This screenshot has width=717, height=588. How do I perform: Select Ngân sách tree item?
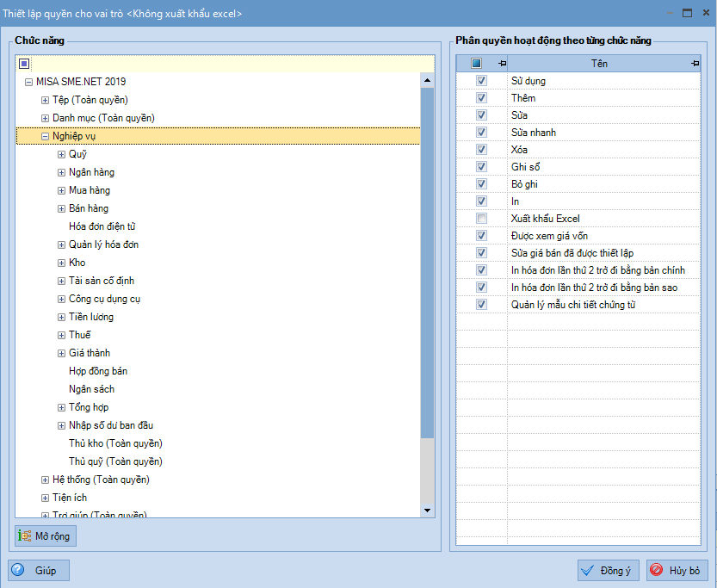(91, 389)
